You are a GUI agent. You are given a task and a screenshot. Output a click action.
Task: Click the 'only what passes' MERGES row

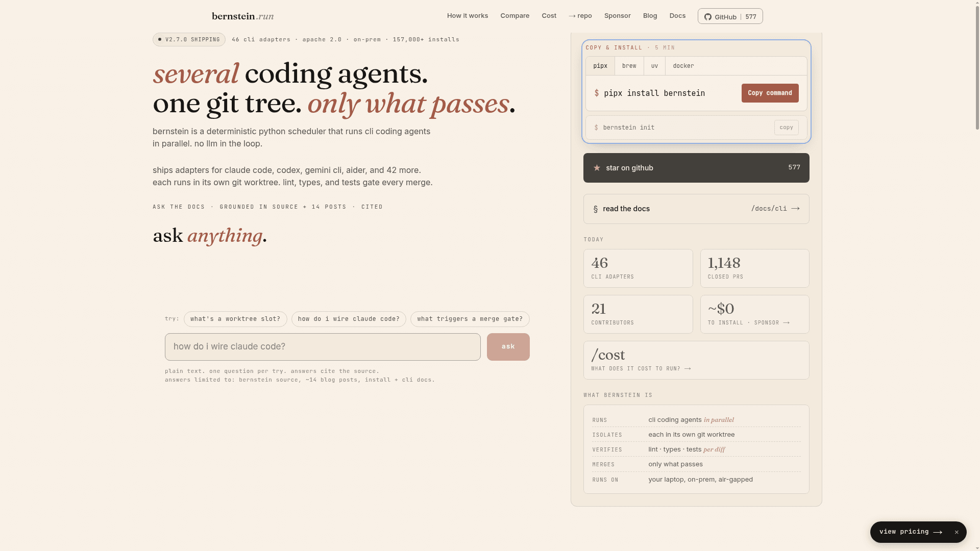pos(696,464)
